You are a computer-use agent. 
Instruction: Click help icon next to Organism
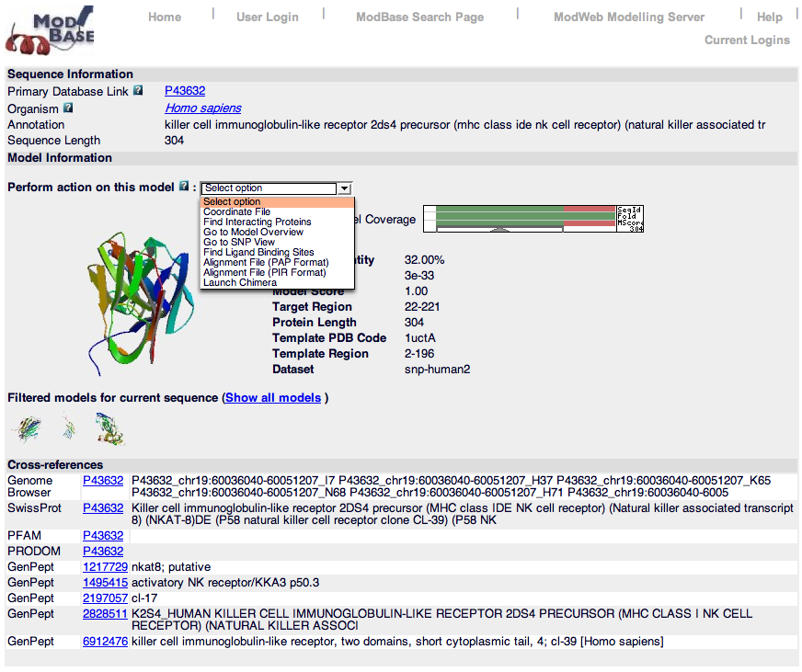pos(68,108)
